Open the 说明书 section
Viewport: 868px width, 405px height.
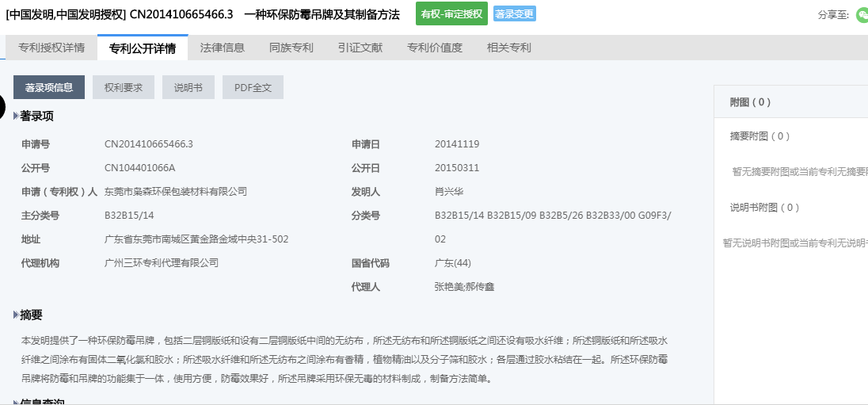(188, 88)
